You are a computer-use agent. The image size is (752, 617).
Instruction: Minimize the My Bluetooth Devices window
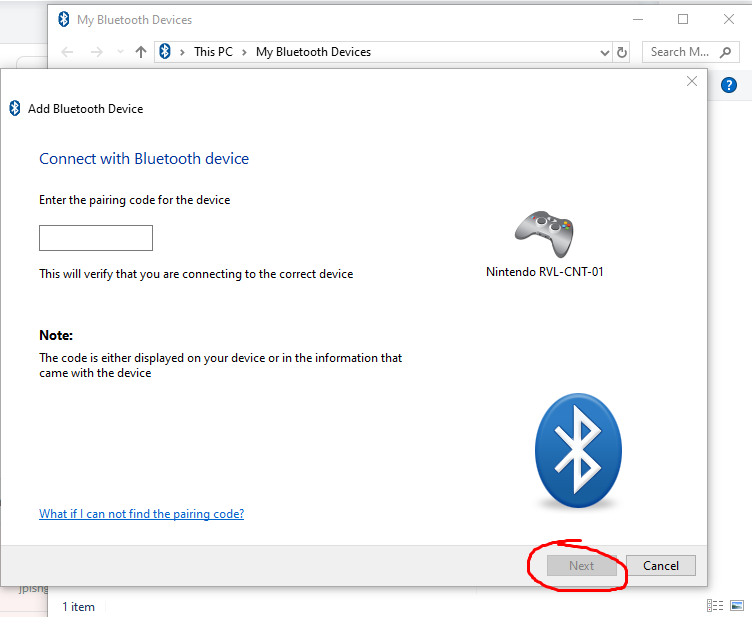pyautogui.click(x=638, y=20)
